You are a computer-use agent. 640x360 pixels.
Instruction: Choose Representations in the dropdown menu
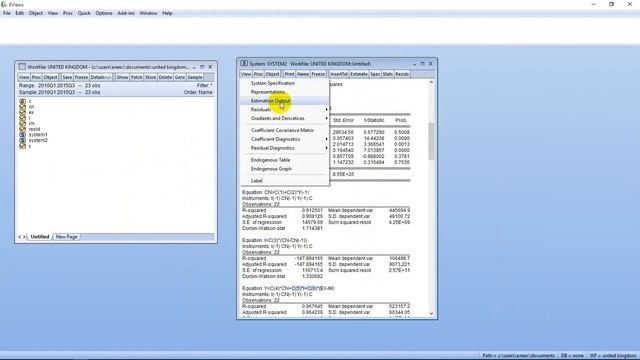[x=284, y=92]
